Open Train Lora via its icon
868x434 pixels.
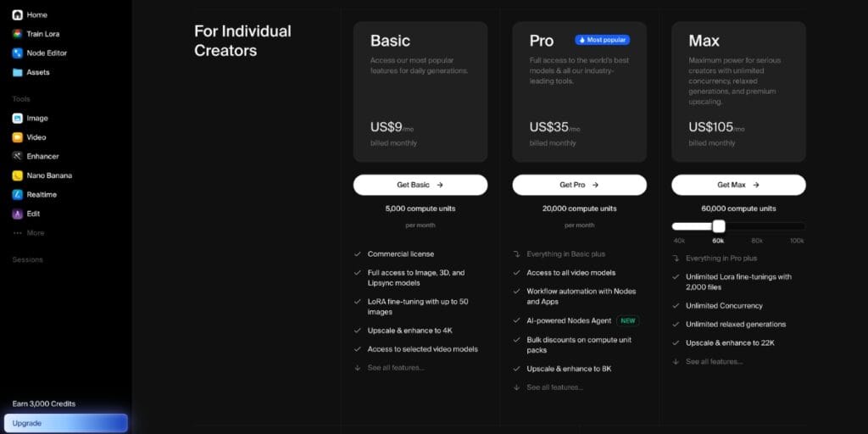click(17, 34)
